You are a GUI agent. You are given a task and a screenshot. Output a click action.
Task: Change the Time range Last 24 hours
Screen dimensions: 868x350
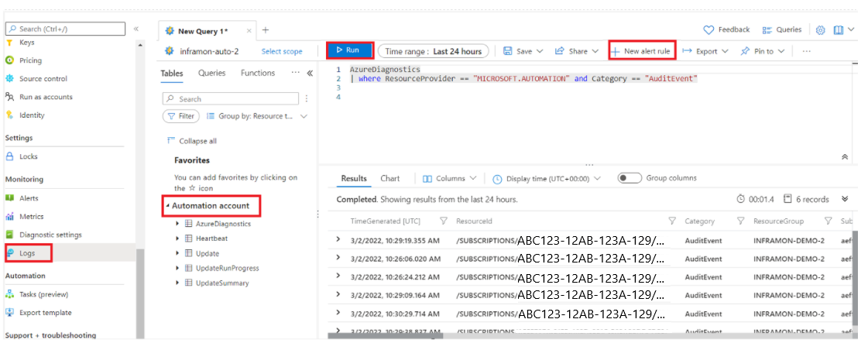[x=433, y=52]
